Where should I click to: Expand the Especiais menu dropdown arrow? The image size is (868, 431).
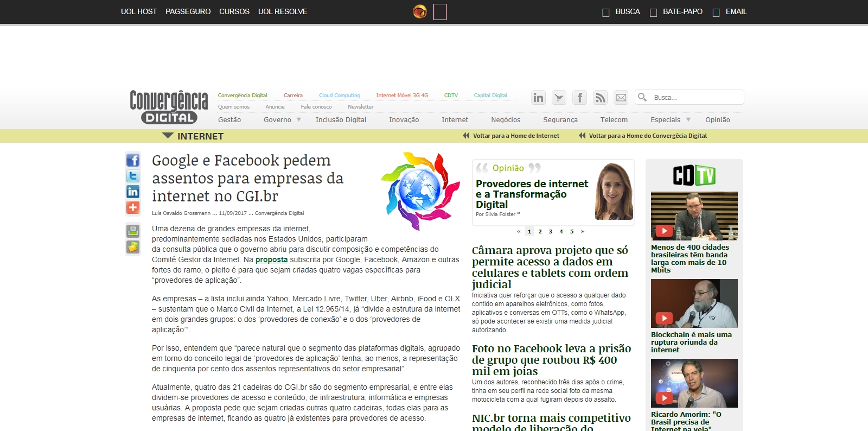(x=688, y=119)
